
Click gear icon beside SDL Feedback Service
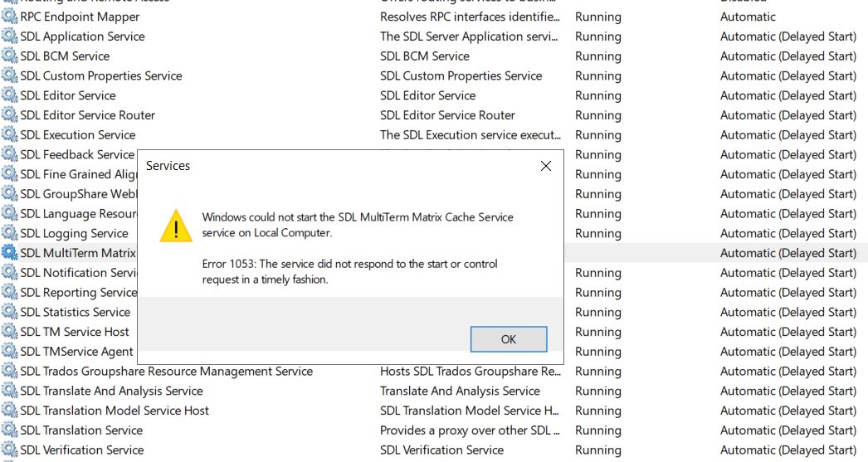click(x=9, y=154)
